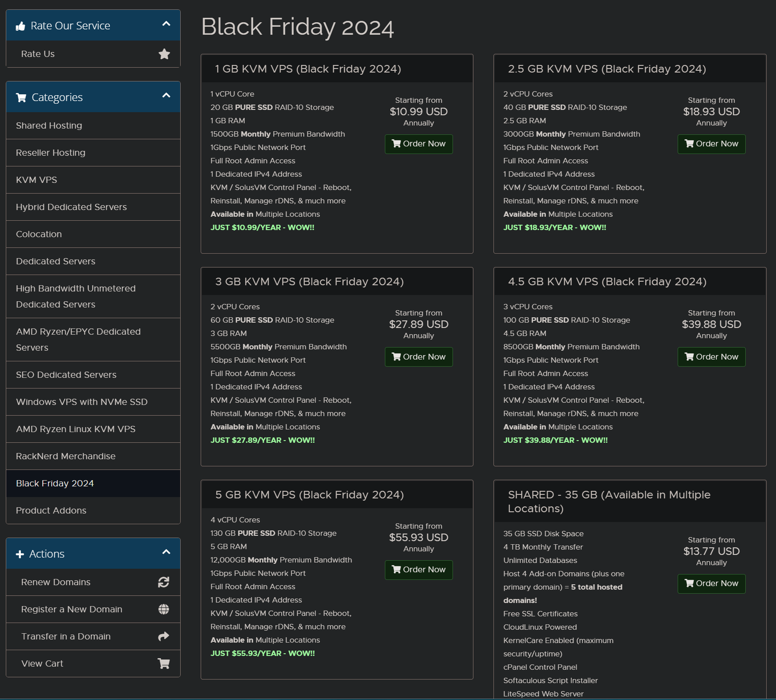Viewport: 776px width, 700px height.
Task: Click the refresh icon for Renew Domains
Action: point(164,582)
